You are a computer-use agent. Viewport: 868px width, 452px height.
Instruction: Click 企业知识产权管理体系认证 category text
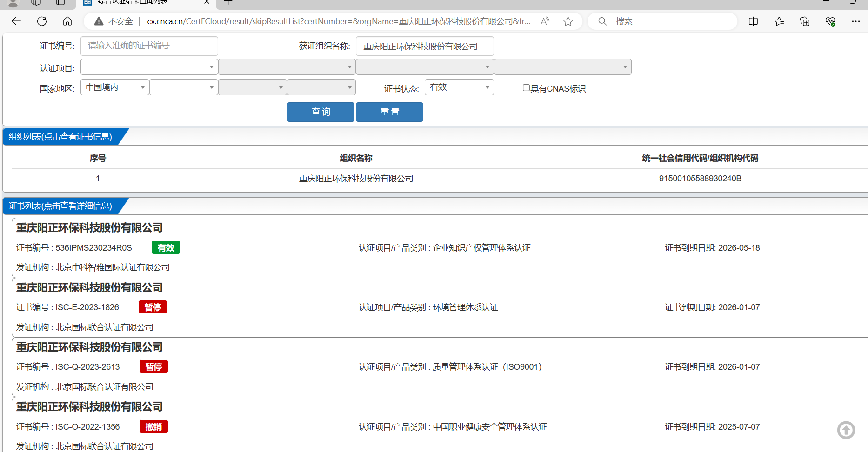(x=482, y=248)
